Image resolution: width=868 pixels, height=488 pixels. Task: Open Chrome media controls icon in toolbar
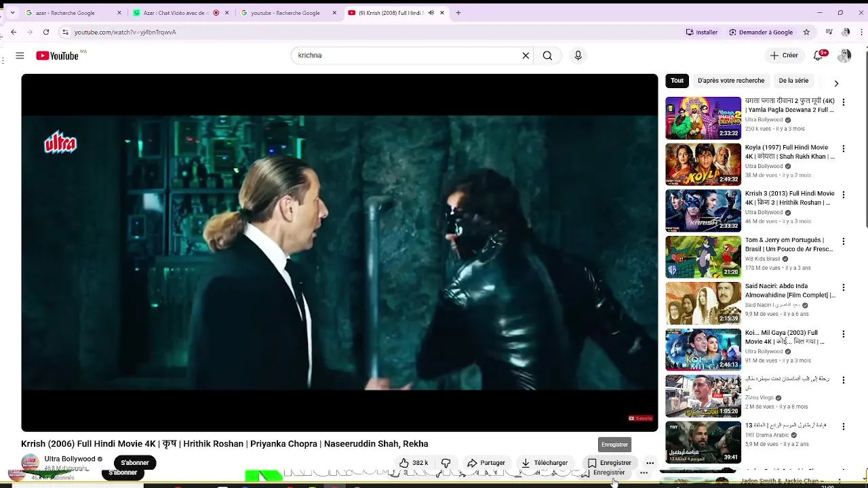[x=829, y=32]
